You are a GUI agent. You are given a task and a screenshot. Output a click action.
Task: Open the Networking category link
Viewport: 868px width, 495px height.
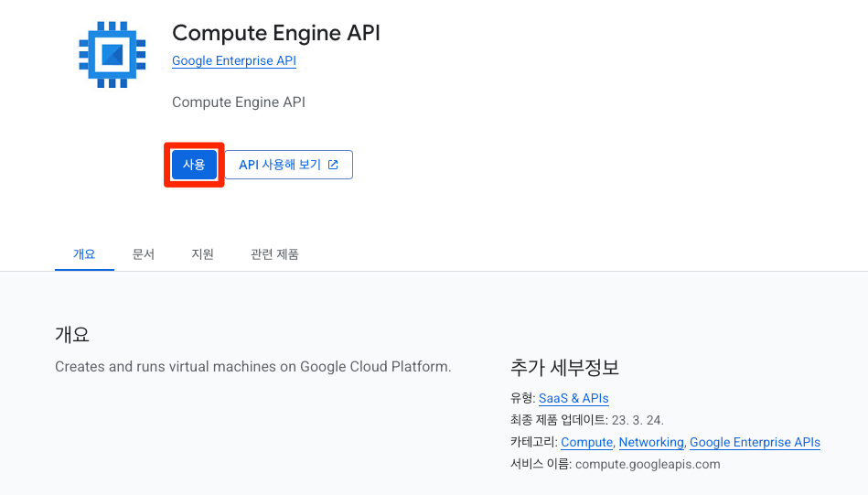tap(651, 443)
